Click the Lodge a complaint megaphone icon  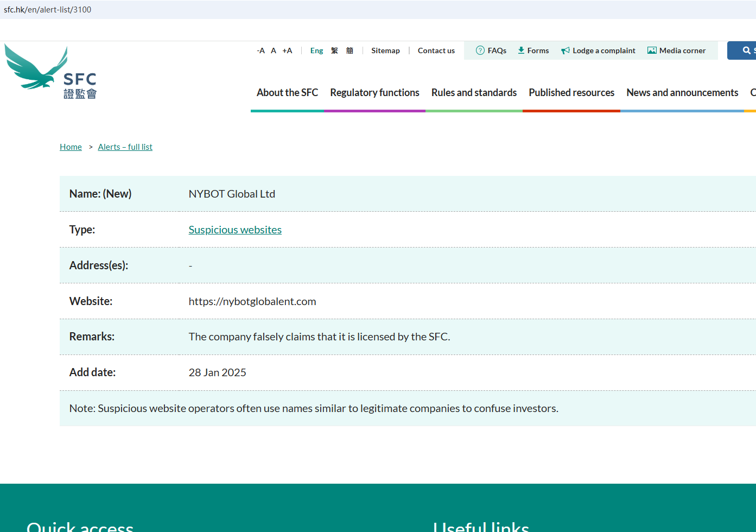click(566, 50)
